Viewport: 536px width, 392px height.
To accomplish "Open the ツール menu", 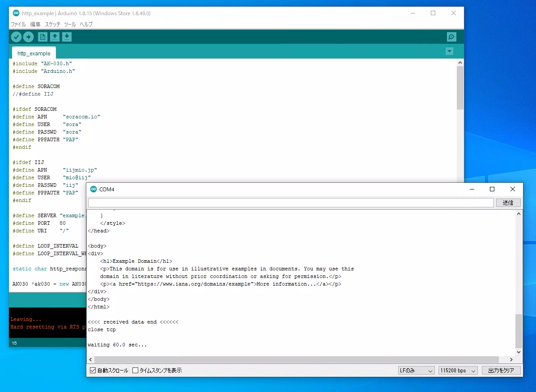I will [70, 24].
